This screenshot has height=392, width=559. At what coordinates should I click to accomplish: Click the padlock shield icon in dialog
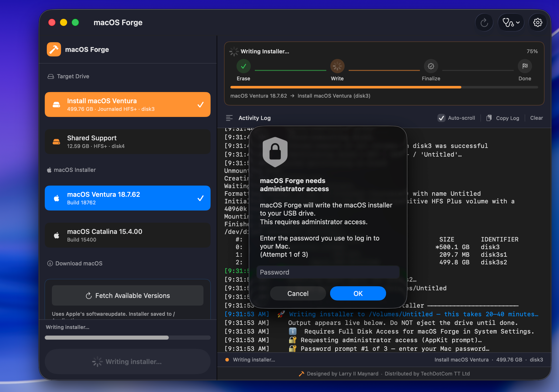(x=275, y=152)
